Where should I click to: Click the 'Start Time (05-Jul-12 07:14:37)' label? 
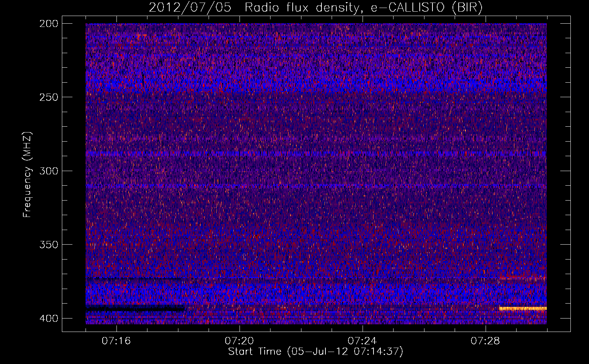pos(316,352)
